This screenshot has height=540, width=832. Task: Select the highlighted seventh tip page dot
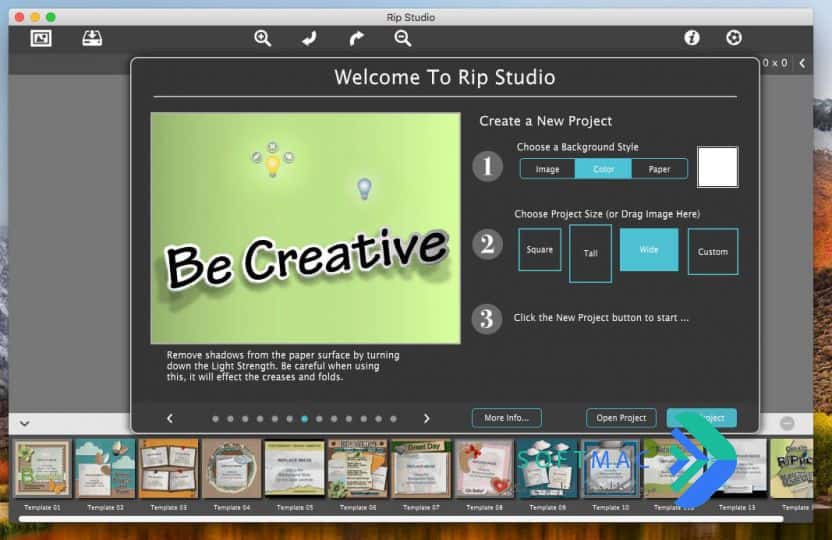[x=305, y=419]
